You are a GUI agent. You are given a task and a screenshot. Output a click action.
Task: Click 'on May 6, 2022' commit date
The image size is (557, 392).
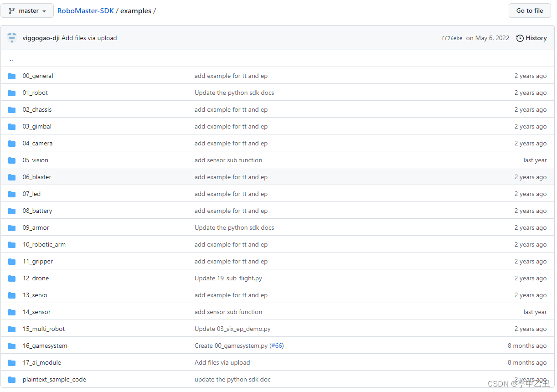point(488,38)
